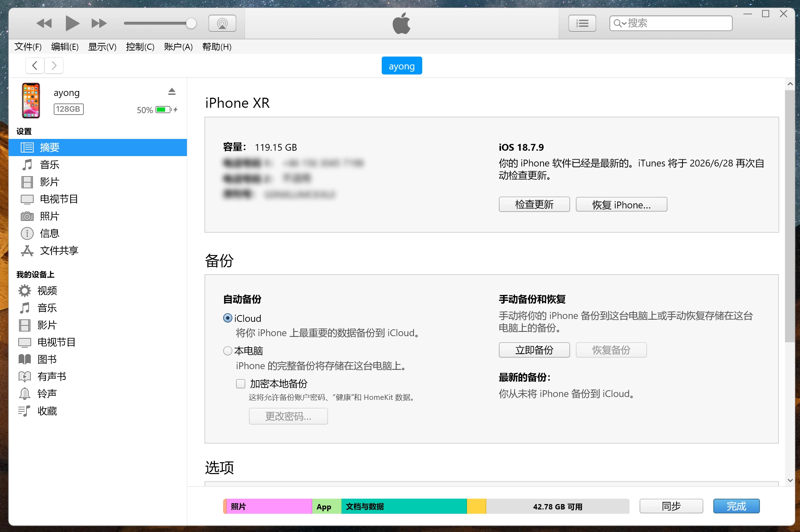The width and height of the screenshot is (800, 532).
Task: Click the iOS 18.7.9 version text
Action: [521, 147]
